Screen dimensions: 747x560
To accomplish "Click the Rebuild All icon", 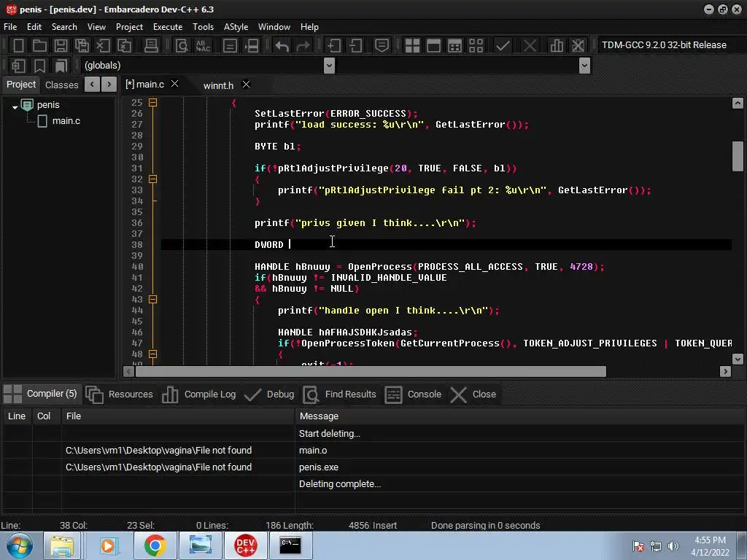I will [476, 46].
